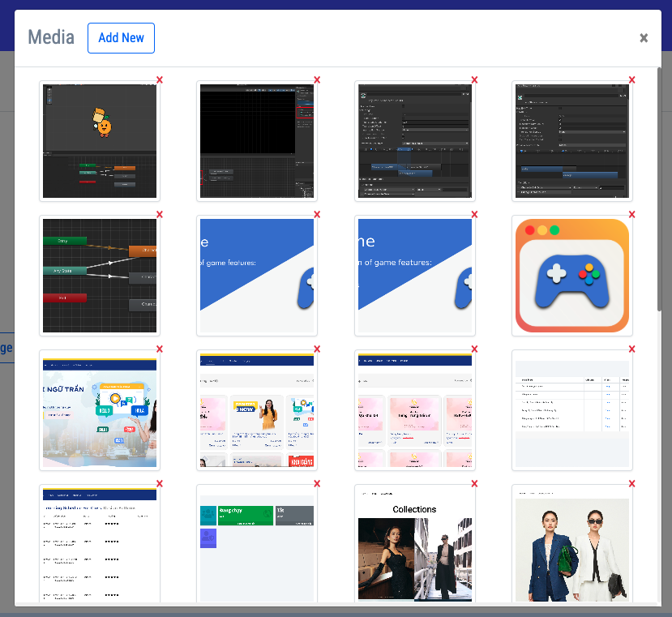Remove the Collections fashion photo

473,482
